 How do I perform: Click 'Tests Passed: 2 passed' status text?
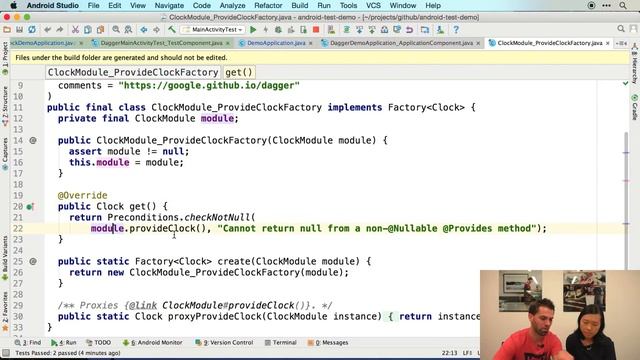click(x=68, y=353)
